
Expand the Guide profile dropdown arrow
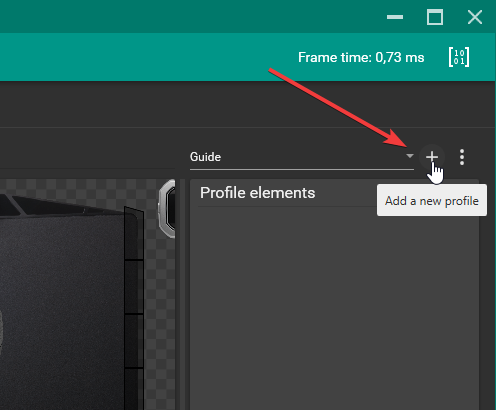click(x=410, y=156)
